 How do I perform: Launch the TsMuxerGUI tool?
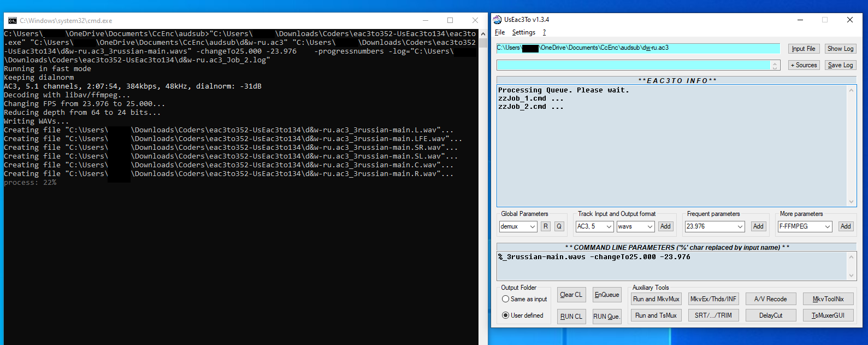828,315
